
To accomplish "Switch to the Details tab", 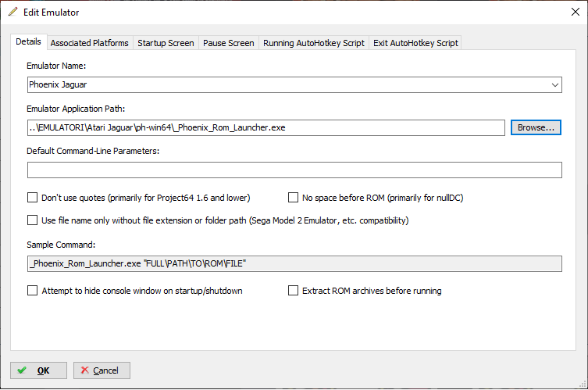I will click(x=28, y=41).
